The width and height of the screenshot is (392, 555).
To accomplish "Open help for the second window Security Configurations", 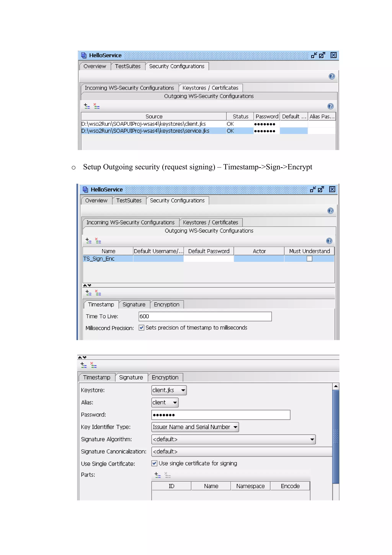I will [330, 210].
